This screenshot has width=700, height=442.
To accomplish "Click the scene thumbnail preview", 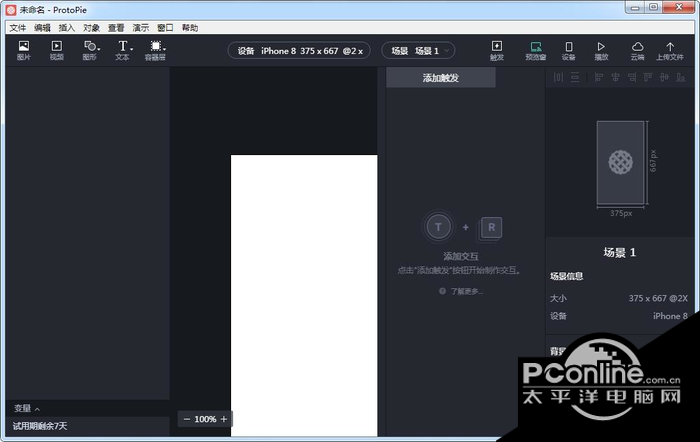I will click(621, 162).
